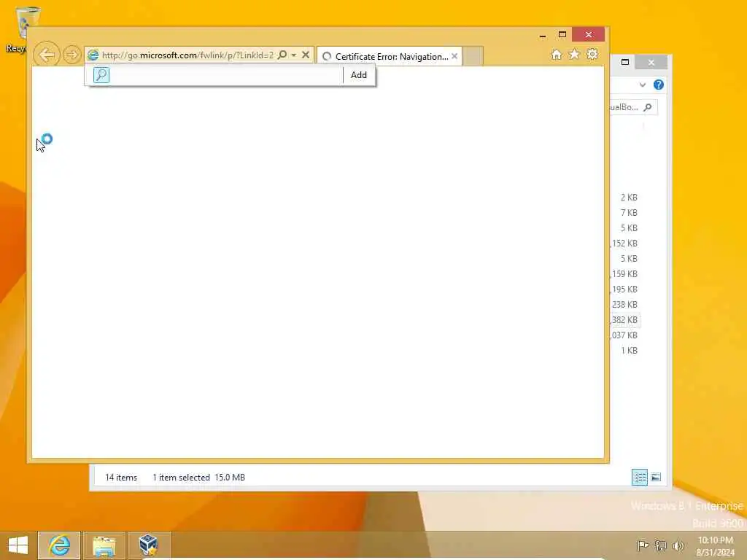Open File Explorer from the taskbar
The image size is (747, 560).
tap(104, 545)
